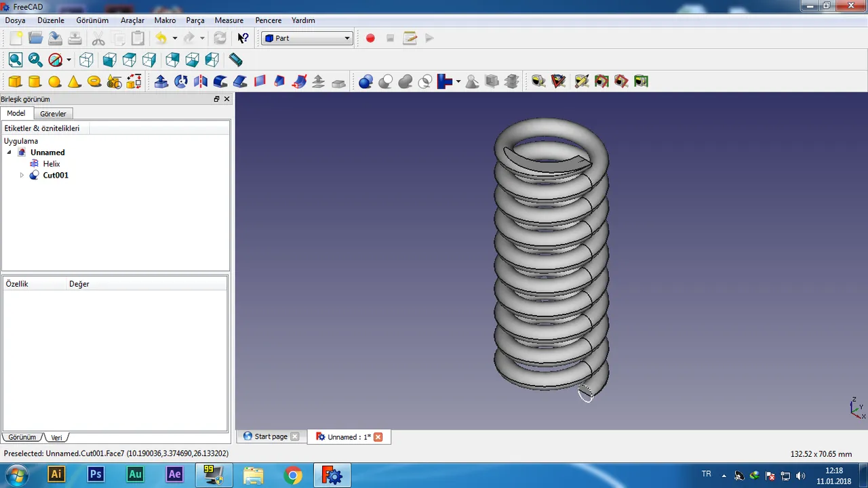Open the Measure menu
The image size is (868, 488).
coord(229,20)
